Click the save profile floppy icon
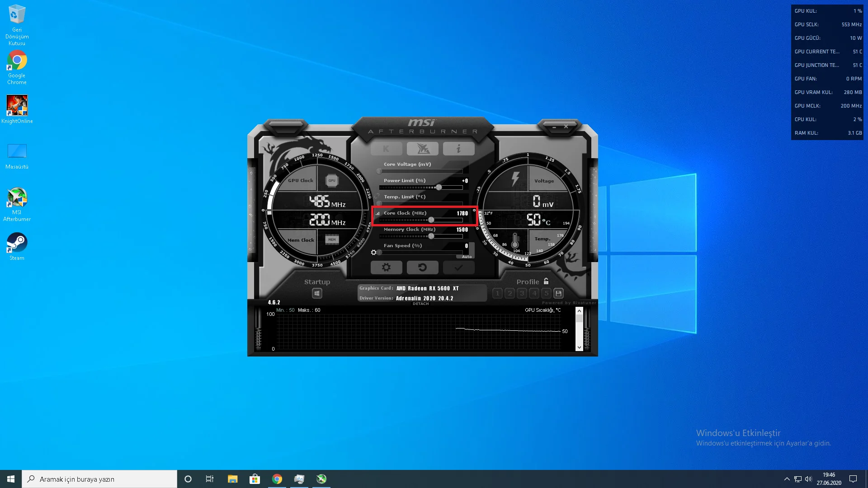868x488 pixels. point(558,293)
